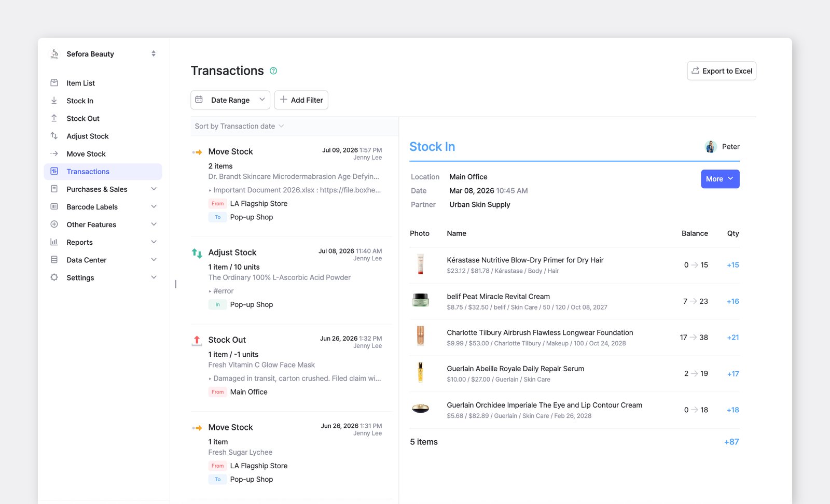This screenshot has width=830, height=504.
Task: Switch team via Sefora Beauty selector arrows
Action: [x=154, y=54]
